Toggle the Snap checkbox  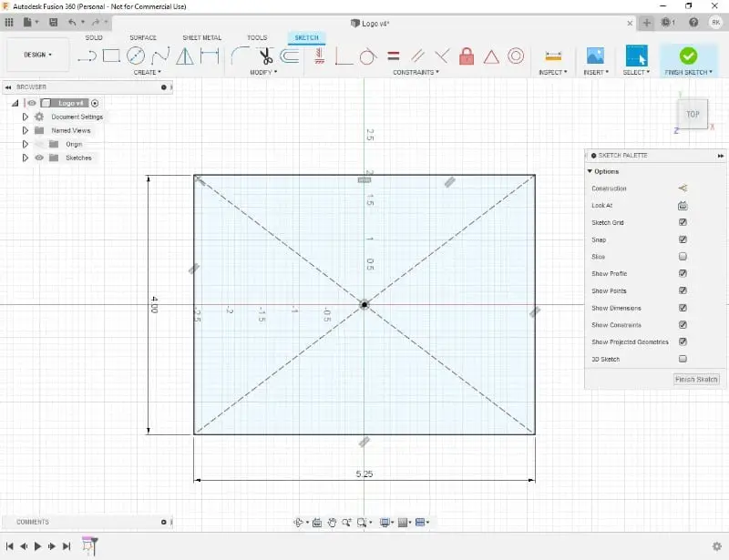point(683,239)
